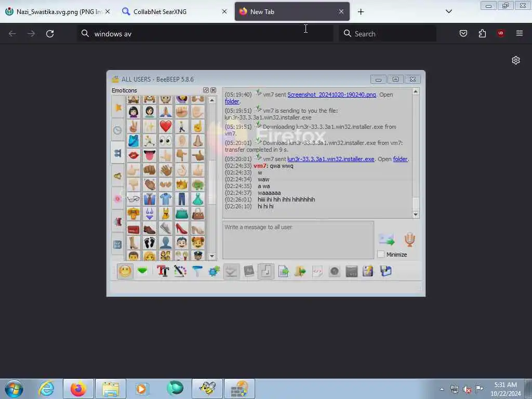This screenshot has width=532, height=399.
Task: Click the notepad with lightning icon
Action: click(368, 271)
